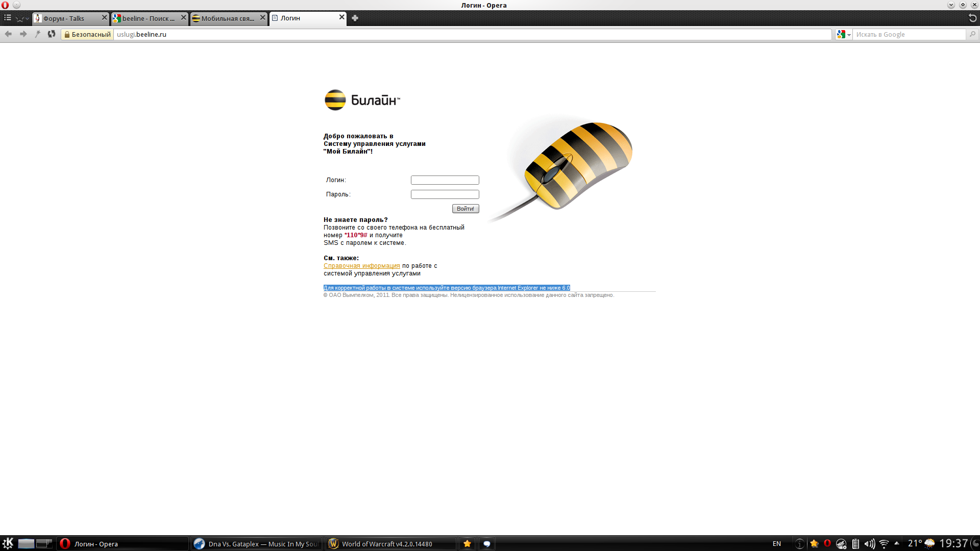Close the Форум - Talks tab
This screenshot has height=551, width=980.
point(105,18)
